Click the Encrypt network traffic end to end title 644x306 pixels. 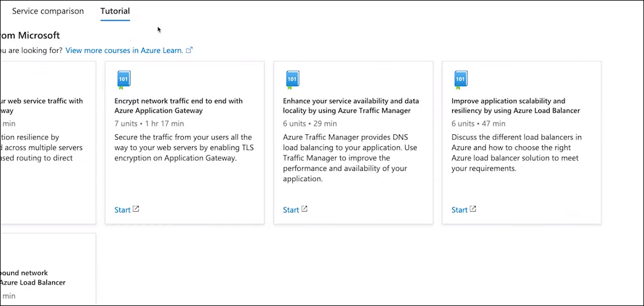[179, 106]
